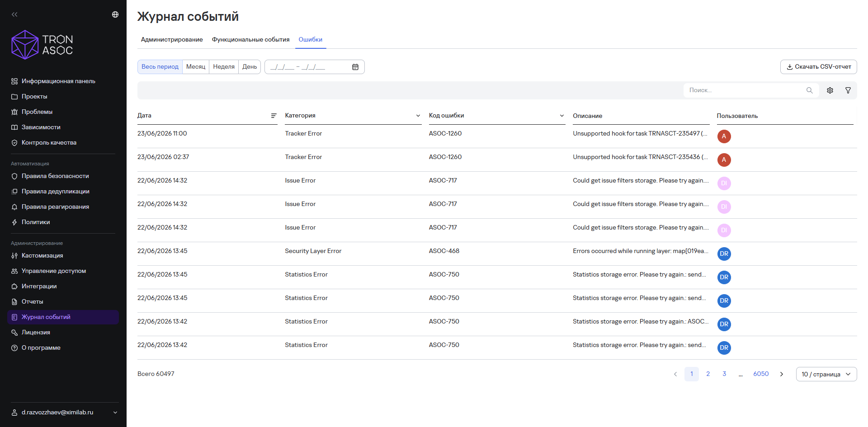Go to Проекты section
Image resolution: width=868 pixels, height=427 pixels.
point(34,97)
